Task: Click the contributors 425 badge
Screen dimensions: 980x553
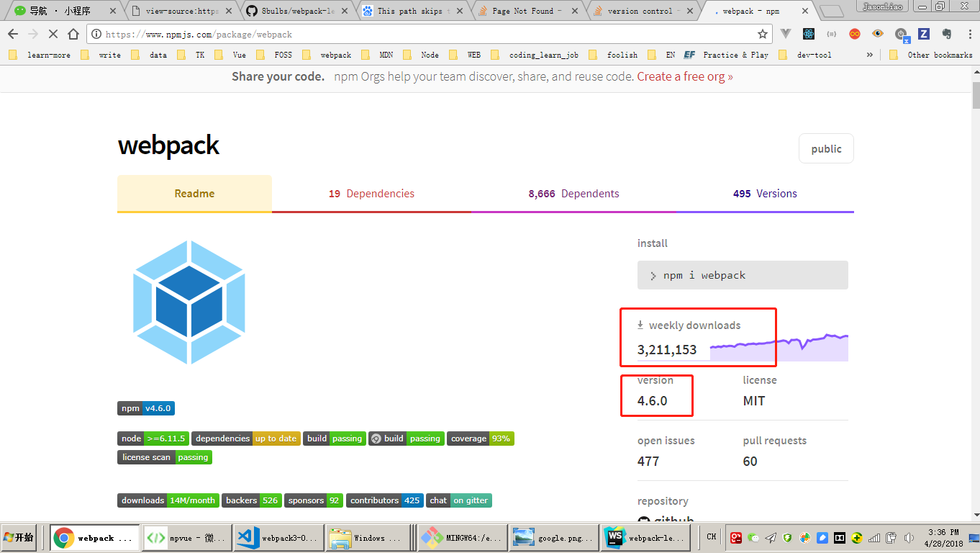Action: pyautogui.click(x=385, y=500)
